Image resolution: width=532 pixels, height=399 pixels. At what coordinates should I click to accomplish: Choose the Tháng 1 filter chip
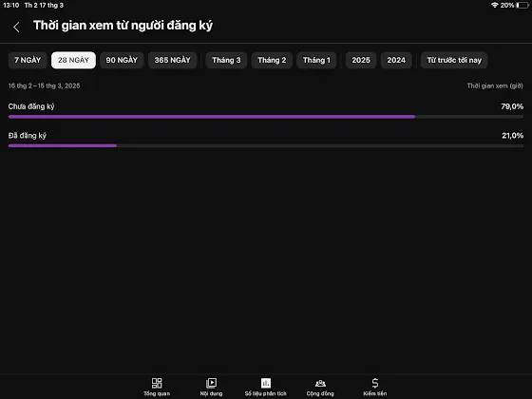[316, 60]
